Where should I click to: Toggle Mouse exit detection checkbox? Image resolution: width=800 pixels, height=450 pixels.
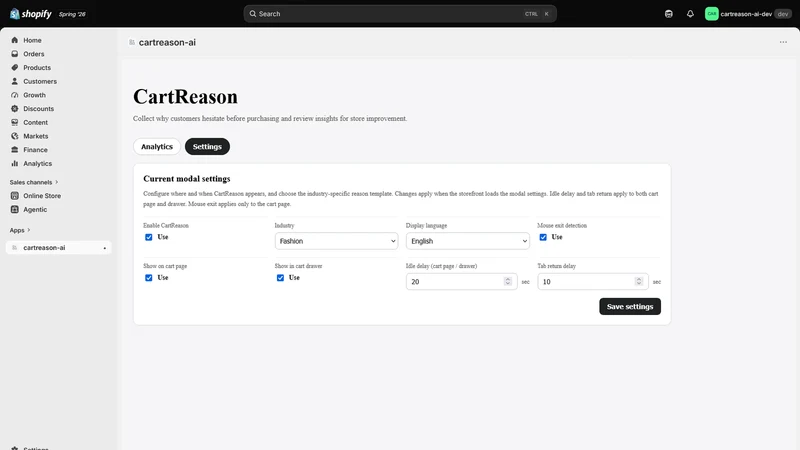click(543, 237)
